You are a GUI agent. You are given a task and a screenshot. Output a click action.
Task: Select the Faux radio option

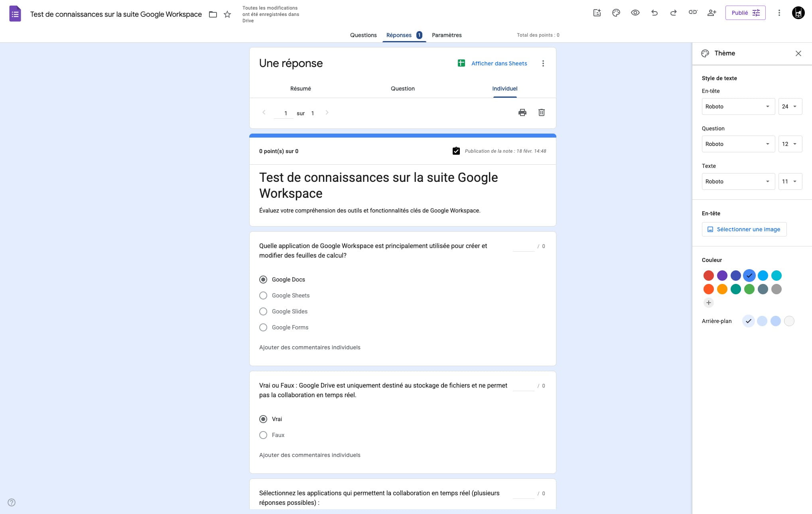click(263, 435)
